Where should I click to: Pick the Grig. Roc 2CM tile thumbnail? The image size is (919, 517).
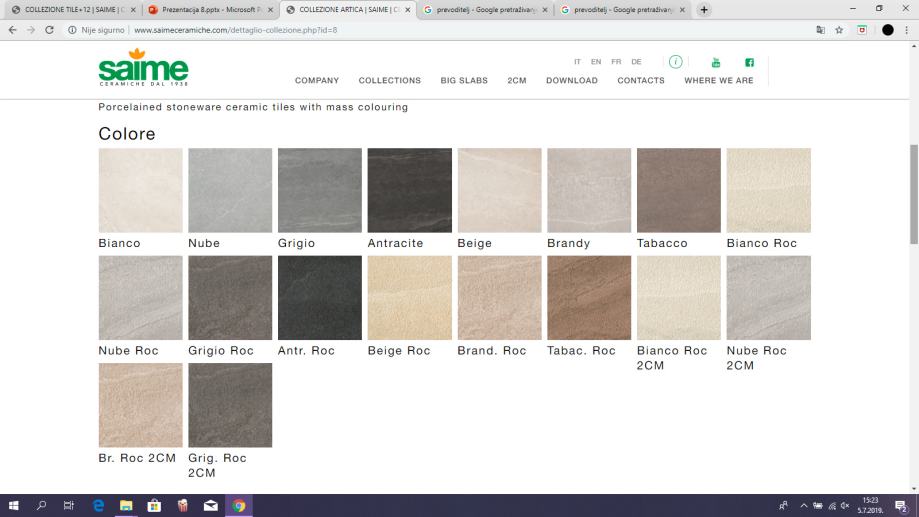click(x=230, y=405)
